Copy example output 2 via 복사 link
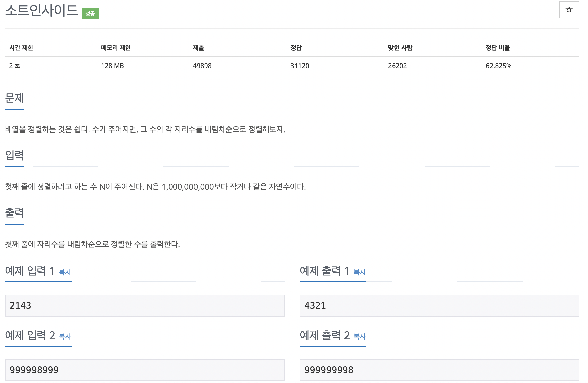 360,336
